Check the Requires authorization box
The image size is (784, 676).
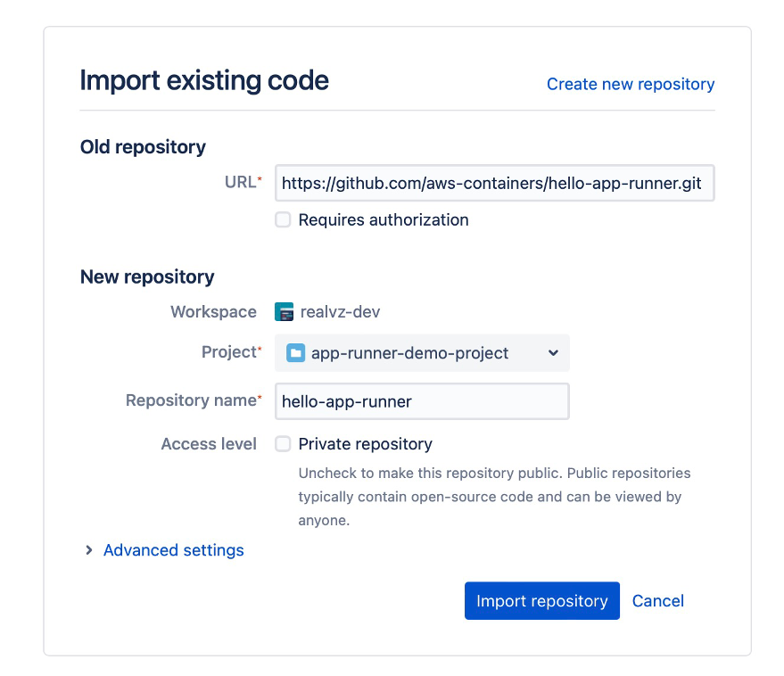[x=283, y=219]
